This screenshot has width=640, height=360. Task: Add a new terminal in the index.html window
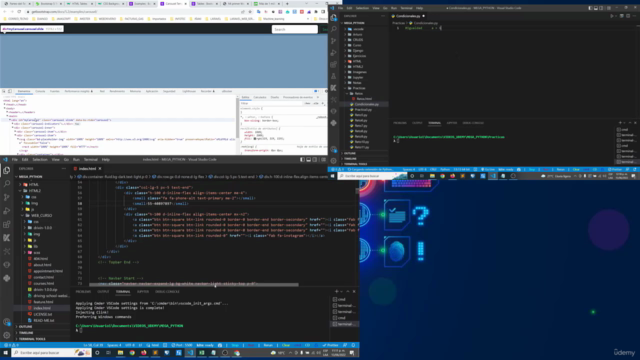coord(336,291)
